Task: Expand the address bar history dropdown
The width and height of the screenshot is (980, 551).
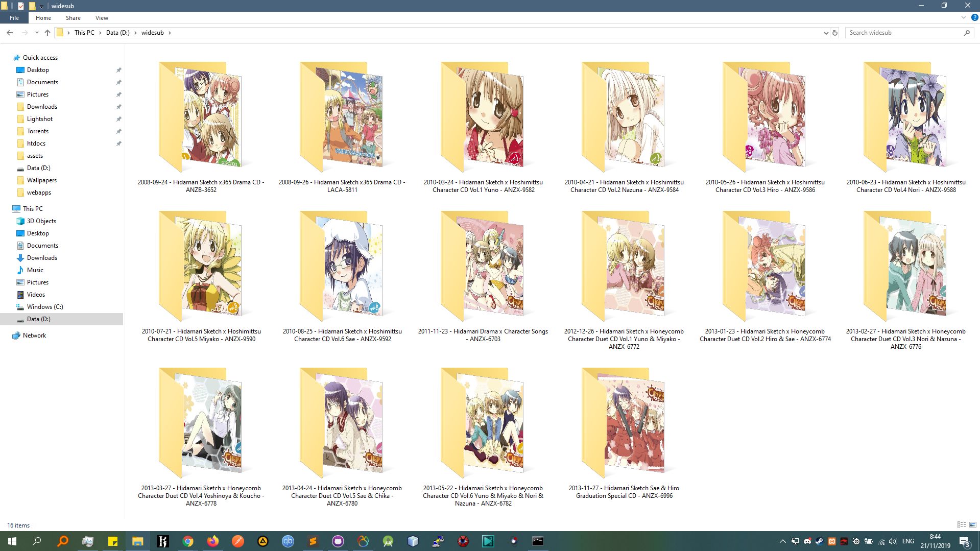Action: coord(826,33)
